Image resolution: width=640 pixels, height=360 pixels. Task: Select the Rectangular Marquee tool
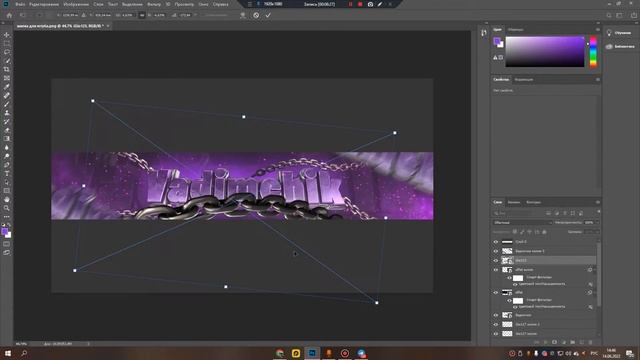[x=7, y=43]
